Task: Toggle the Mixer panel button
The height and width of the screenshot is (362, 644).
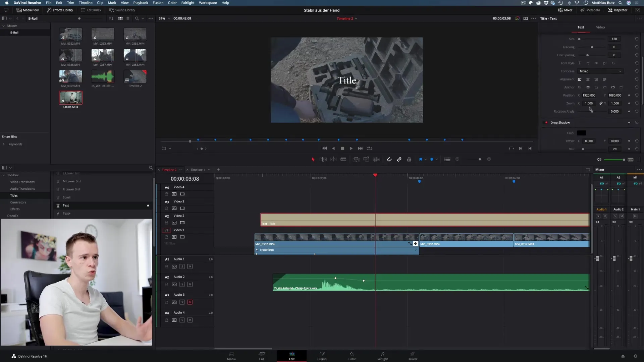Action: [x=565, y=10]
